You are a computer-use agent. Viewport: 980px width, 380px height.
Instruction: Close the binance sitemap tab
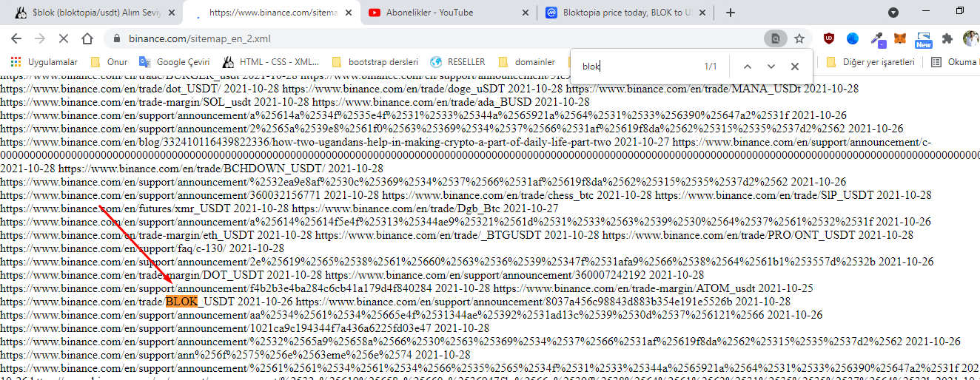[350, 13]
